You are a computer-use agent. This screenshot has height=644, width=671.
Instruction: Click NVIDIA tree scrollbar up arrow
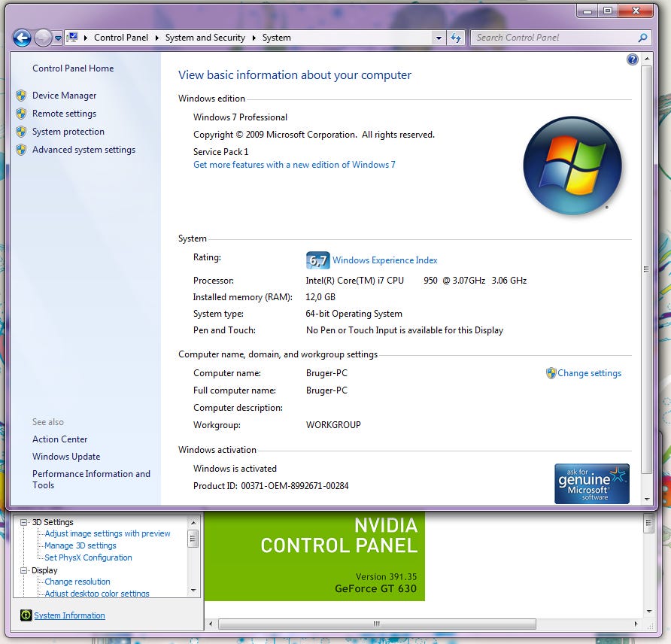pos(193,522)
